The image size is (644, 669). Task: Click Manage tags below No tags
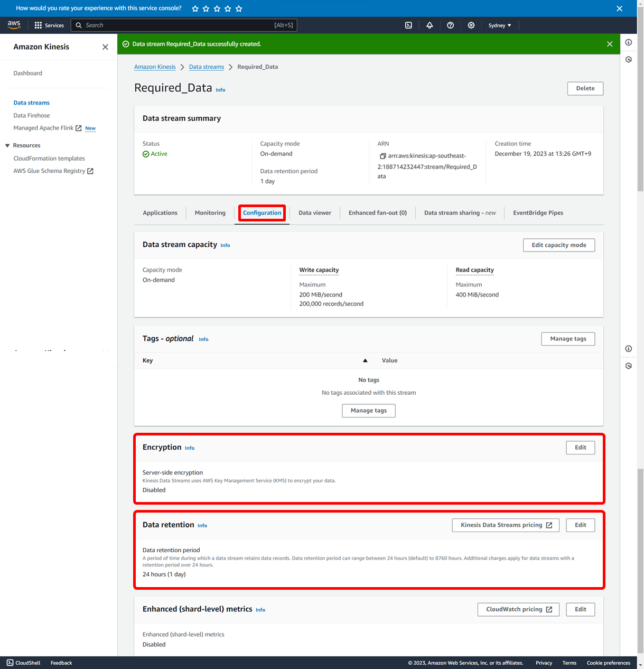click(x=369, y=411)
